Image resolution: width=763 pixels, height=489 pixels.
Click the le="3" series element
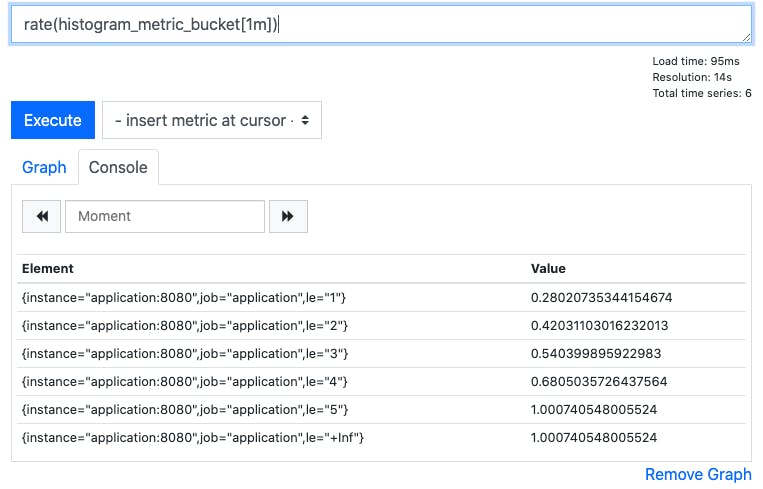pyautogui.click(x=185, y=354)
